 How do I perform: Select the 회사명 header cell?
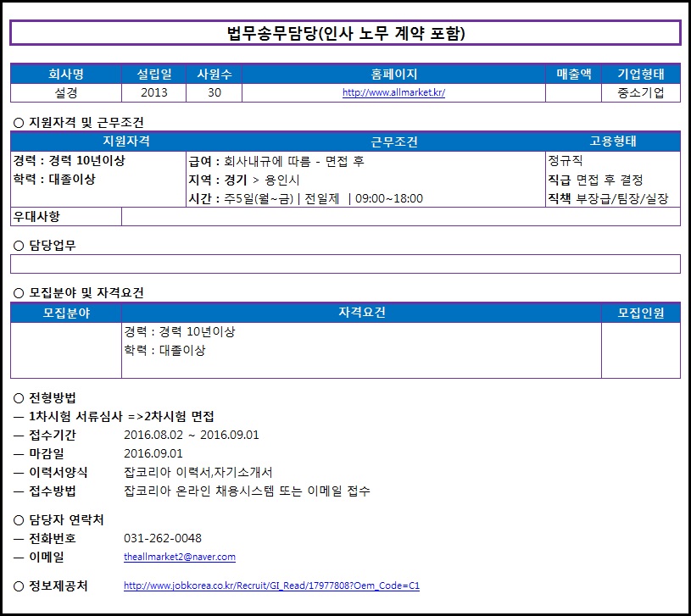click(65, 74)
